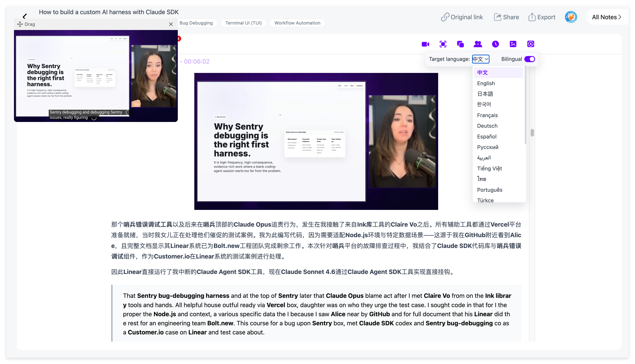Open the Target language dropdown

tap(480, 59)
